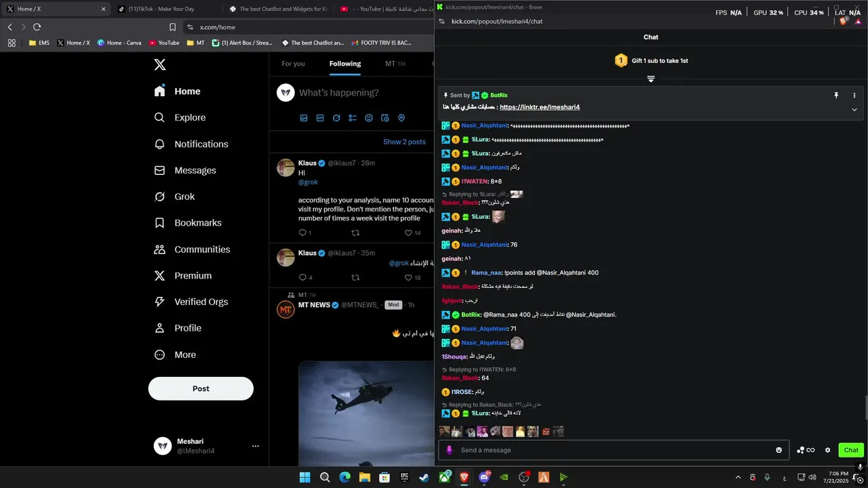868x488 pixels.
Task: Unpin the pinned chat message
Action: (836, 96)
